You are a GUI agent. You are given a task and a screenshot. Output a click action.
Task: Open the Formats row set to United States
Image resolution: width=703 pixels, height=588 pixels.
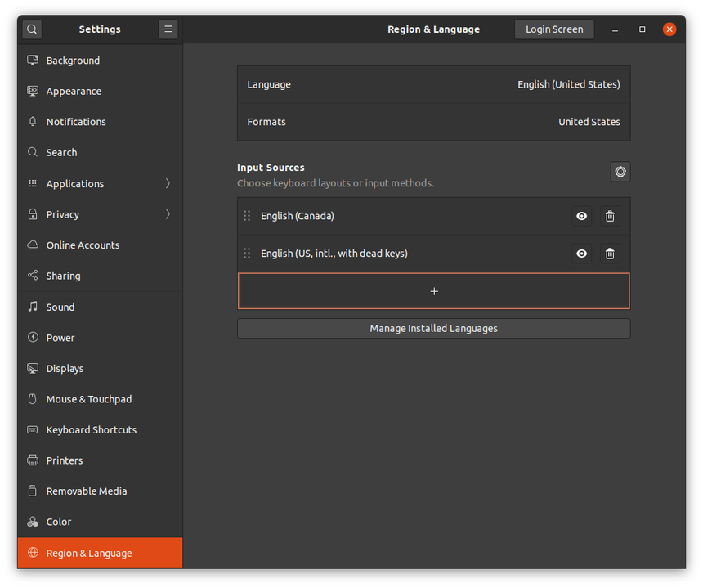tap(433, 122)
